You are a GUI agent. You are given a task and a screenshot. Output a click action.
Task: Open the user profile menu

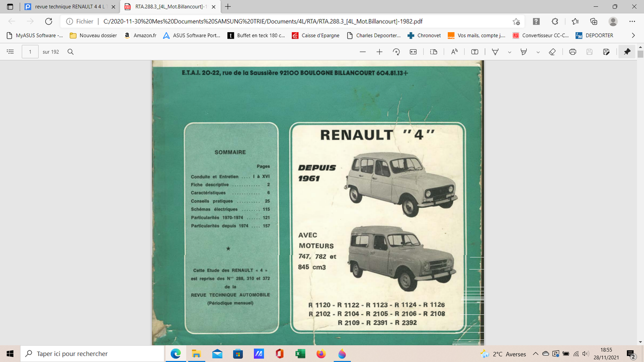click(613, 21)
